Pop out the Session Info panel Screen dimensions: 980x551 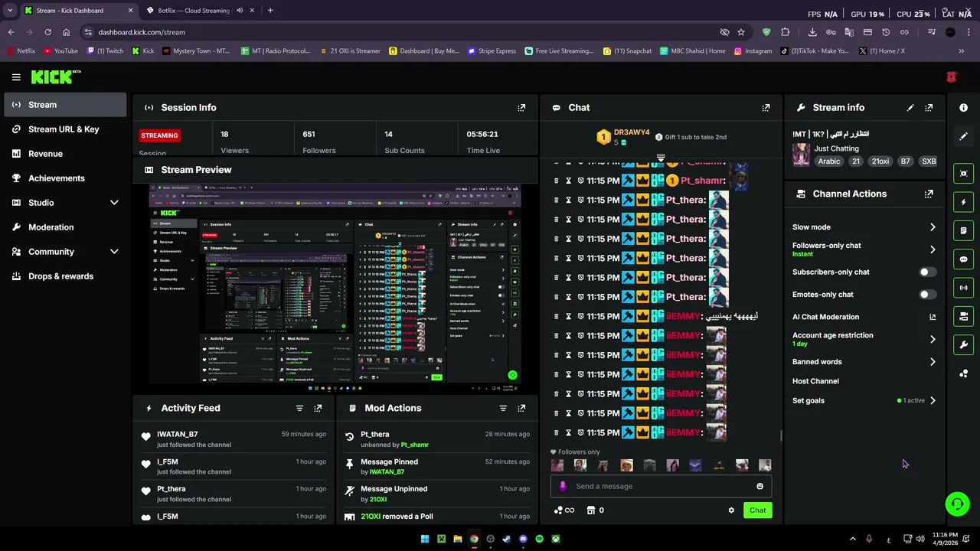coord(521,108)
